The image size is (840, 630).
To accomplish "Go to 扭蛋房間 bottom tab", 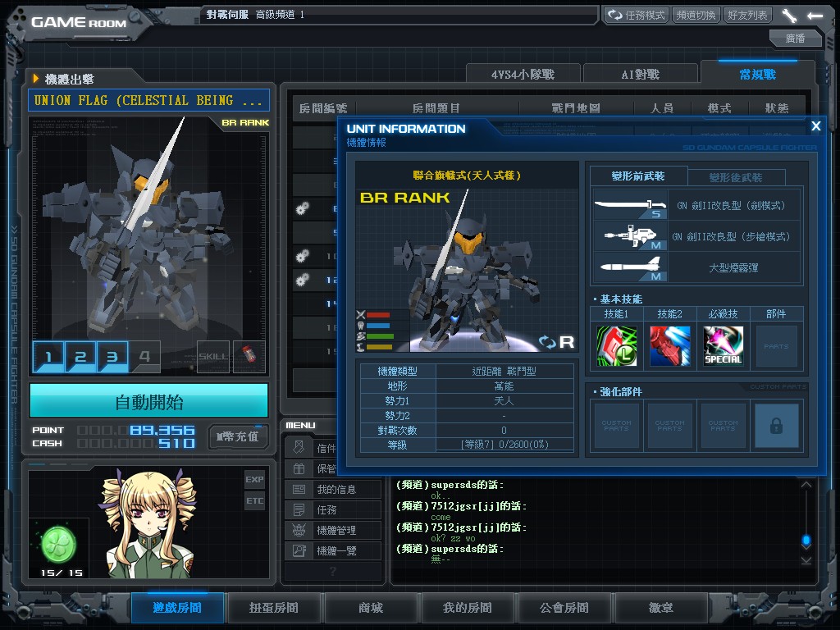I will point(274,608).
